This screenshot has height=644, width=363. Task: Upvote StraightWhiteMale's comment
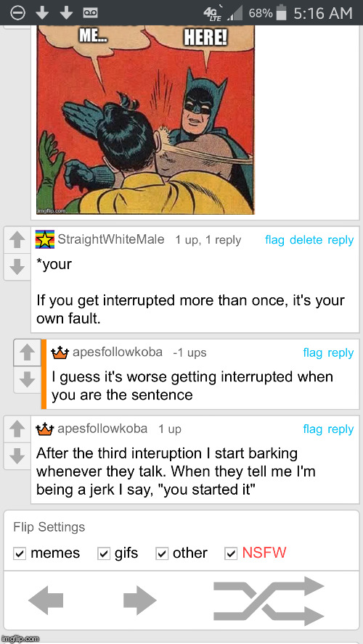[x=17, y=240]
